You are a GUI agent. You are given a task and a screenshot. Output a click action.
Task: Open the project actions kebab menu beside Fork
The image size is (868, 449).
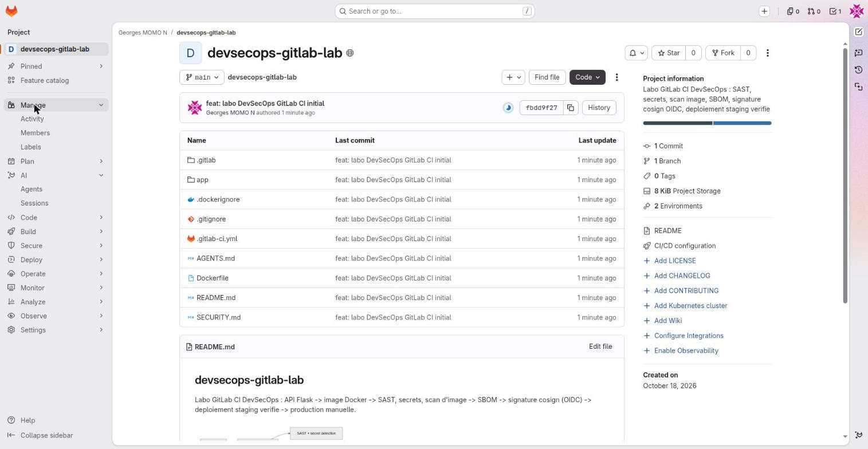click(x=768, y=53)
